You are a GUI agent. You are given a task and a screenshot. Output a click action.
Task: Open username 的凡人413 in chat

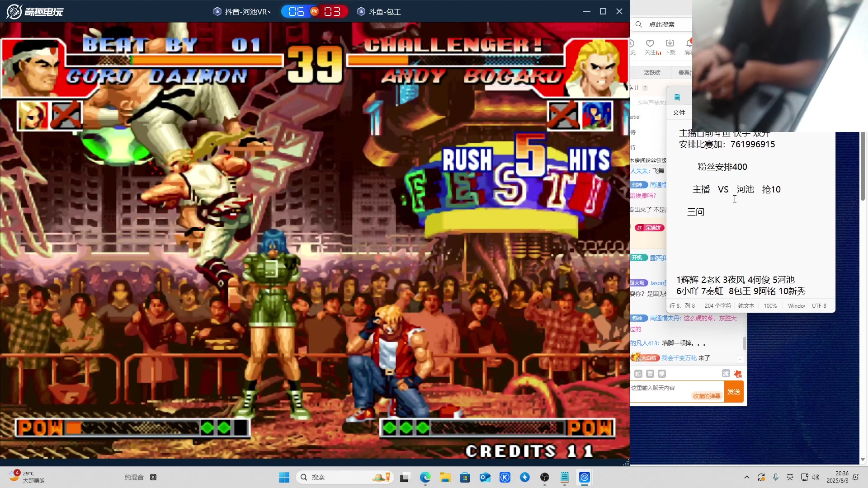(x=644, y=343)
